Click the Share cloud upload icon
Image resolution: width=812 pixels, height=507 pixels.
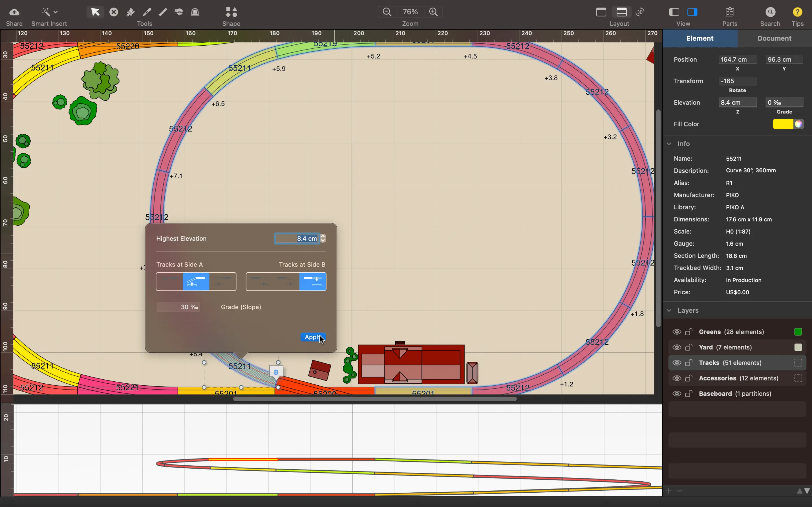click(x=14, y=12)
